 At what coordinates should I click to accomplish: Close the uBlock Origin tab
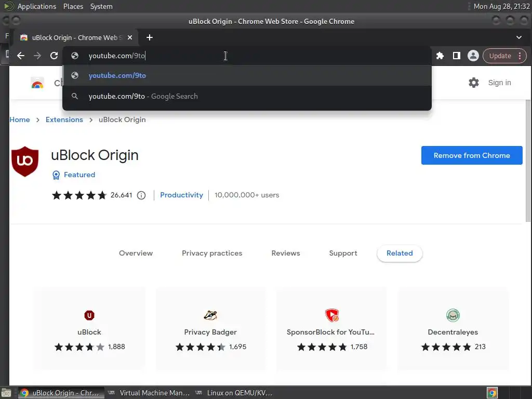(129, 37)
